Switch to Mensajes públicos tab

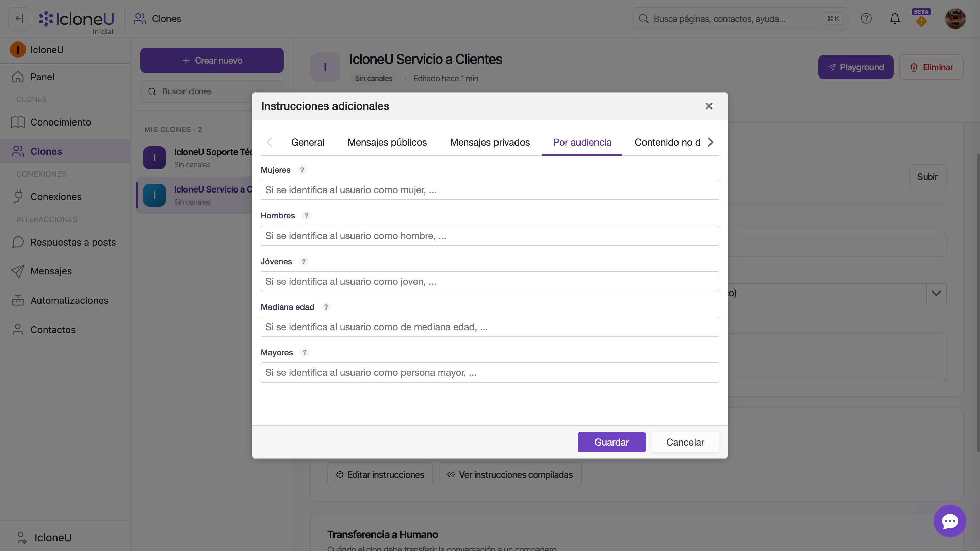coord(387,142)
